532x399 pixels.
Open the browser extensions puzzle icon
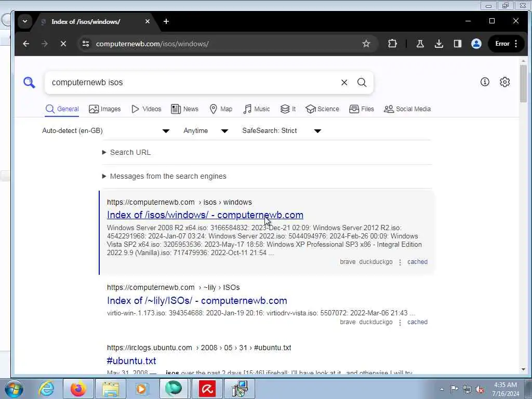[x=393, y=44]
